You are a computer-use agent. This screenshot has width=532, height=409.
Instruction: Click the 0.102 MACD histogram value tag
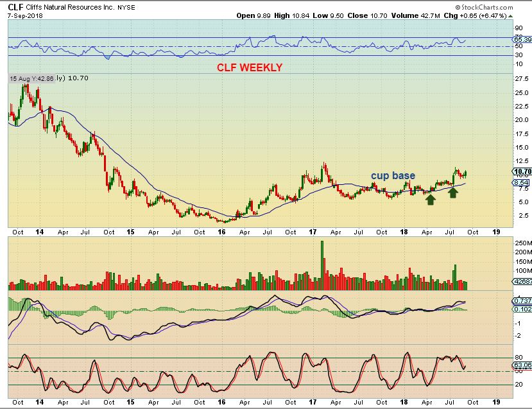(522, 309)
